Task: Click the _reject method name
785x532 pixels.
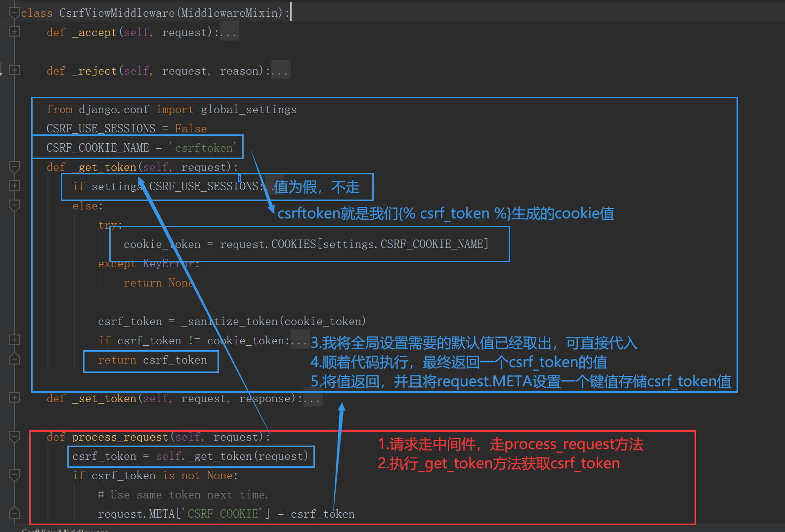Action: [x=94, y=71]
